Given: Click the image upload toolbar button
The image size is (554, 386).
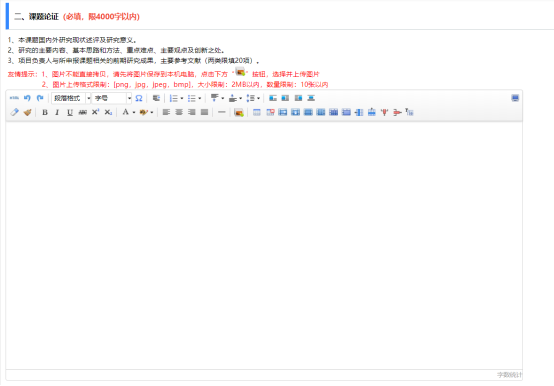Looking at the screenshot, I should pyautogui.click(x=239, y=112).
